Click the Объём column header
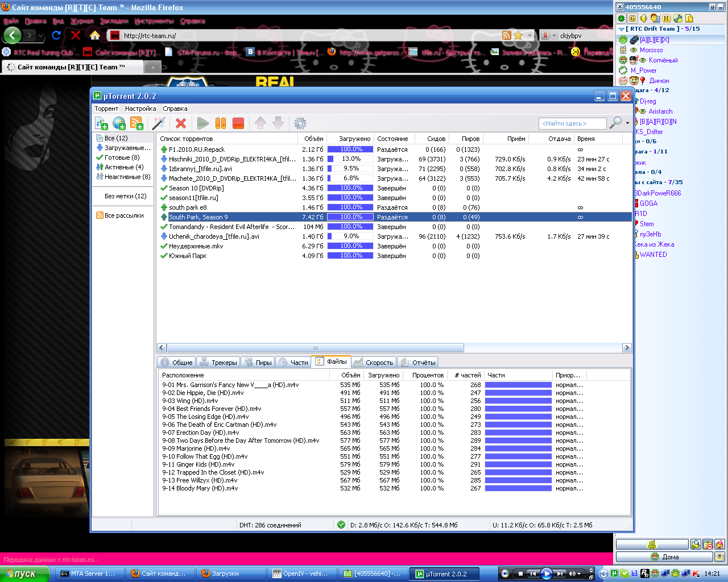Viewport: 728px width, 582px height. pyautogui.click(x=313, y=139)
